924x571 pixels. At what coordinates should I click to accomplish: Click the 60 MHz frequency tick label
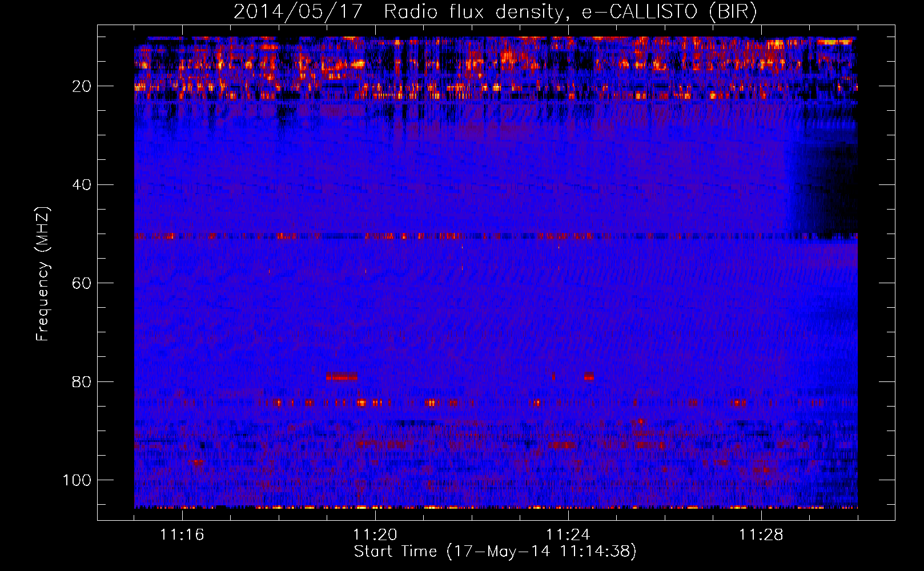82,283
